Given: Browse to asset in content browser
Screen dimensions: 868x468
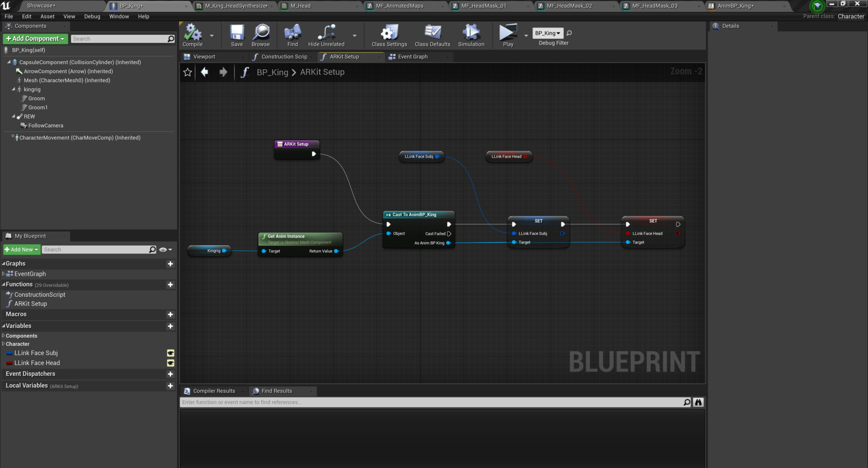Looking at the screenshot, I should click(x=261, y=35).
